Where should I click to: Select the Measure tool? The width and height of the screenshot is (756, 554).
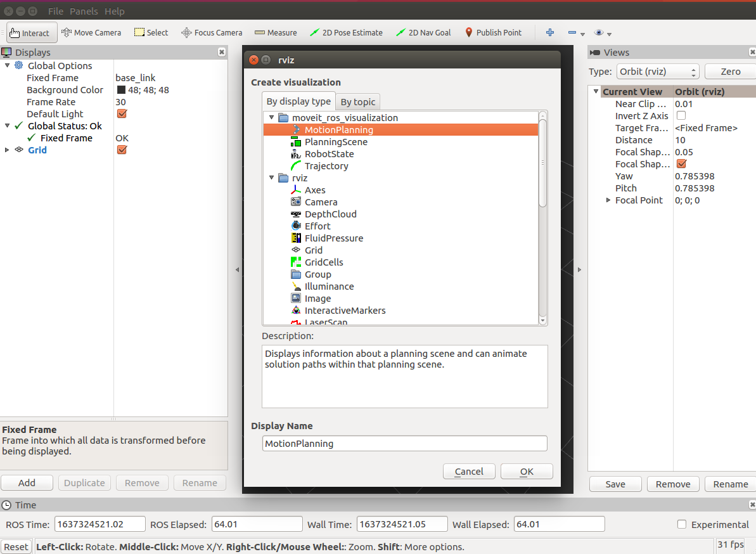276,32
